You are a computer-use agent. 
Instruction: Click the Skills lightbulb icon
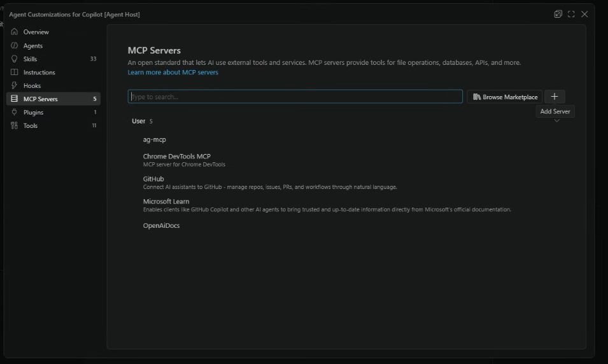(15, 59)
